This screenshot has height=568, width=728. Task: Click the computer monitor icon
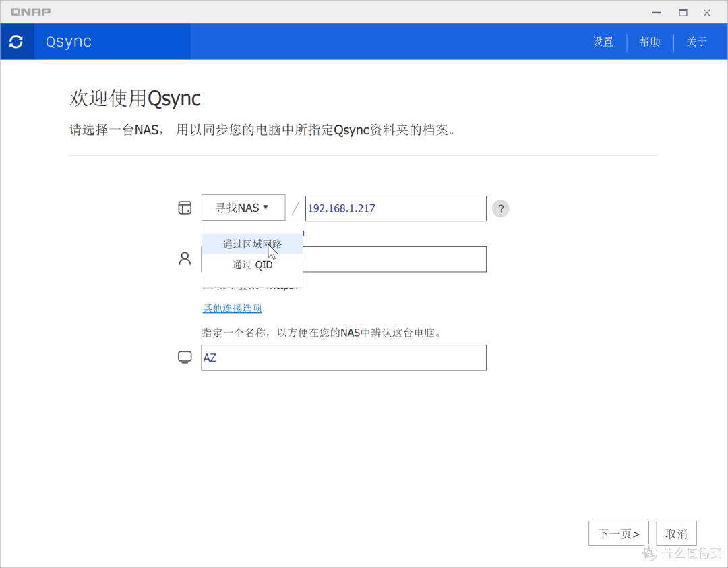click(x=185, y=357)
